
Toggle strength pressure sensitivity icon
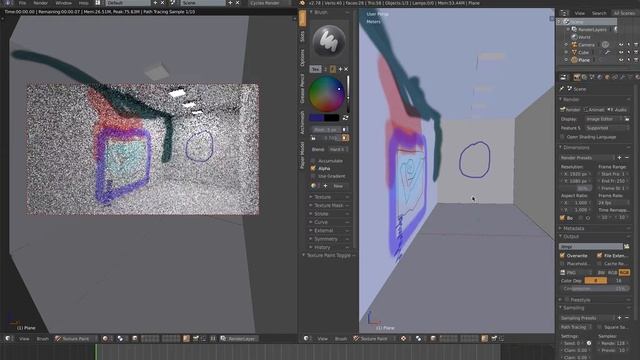click(x=345, y=138)
